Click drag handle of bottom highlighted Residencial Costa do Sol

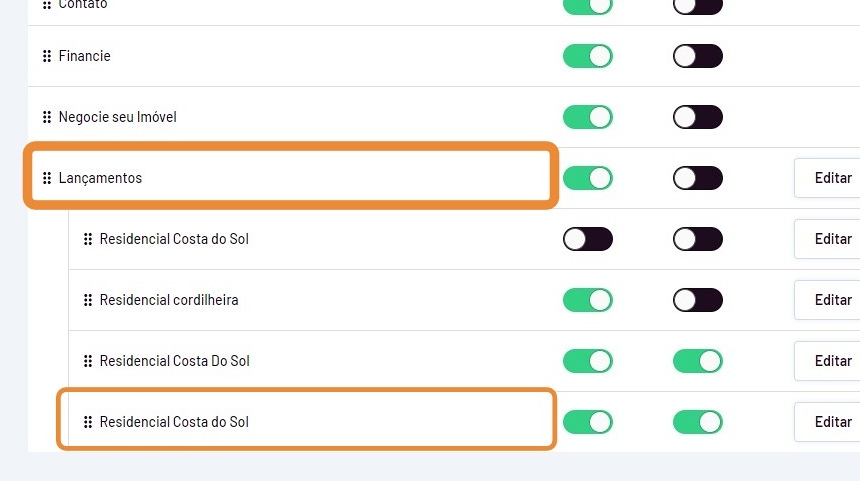tap(88, 422)
